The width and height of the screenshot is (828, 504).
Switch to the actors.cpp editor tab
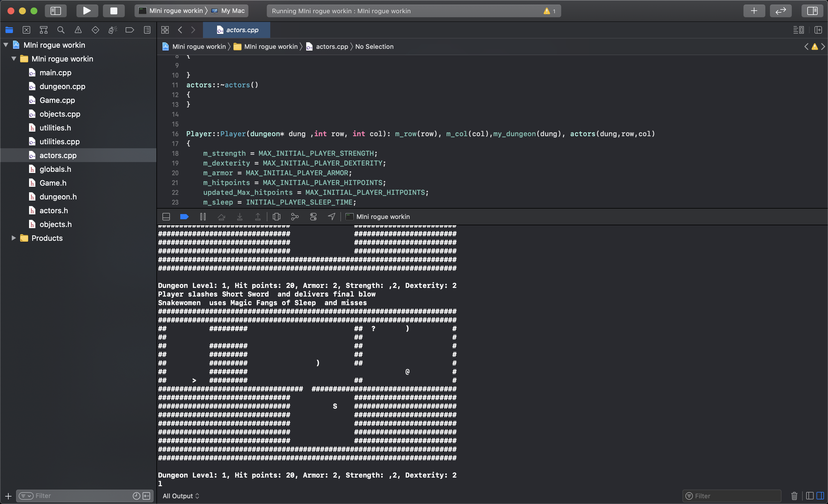pos(236,30)
